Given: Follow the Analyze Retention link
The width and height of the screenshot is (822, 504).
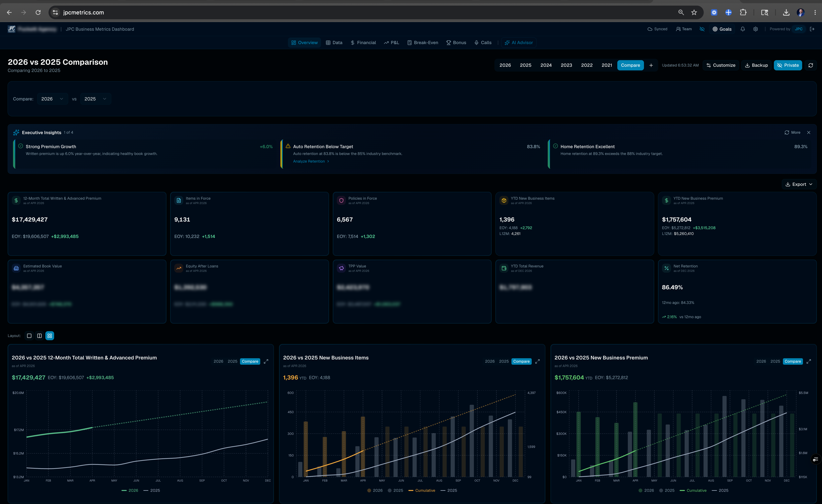Looking at the screenshot, I should click(311, 161).
